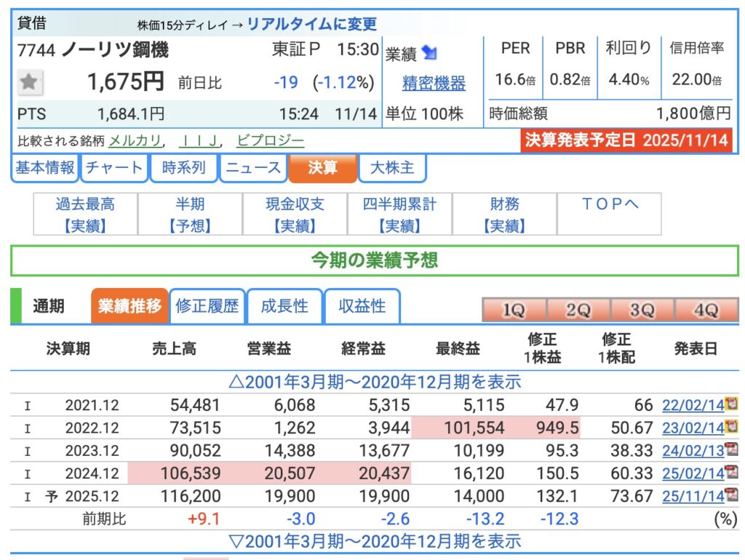Select the 1Q quarter button
The width and height of the screenshot is (745, 560).
tap(514, 310)
